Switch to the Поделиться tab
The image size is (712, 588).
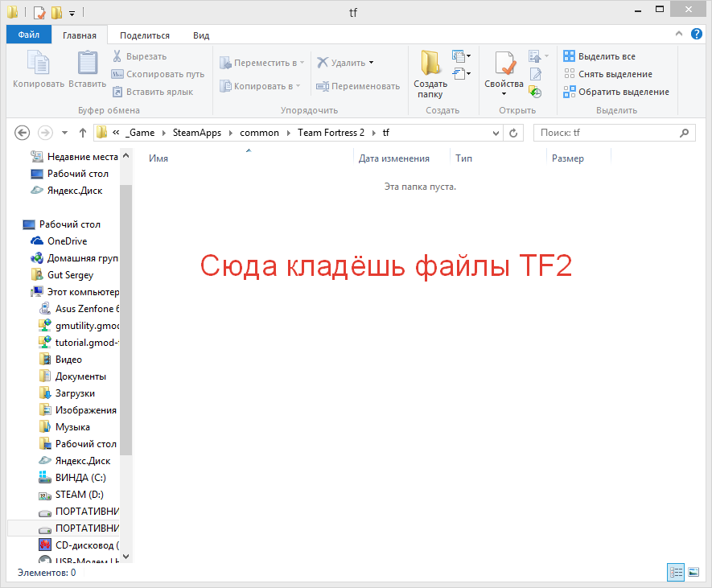coord(145,35)
